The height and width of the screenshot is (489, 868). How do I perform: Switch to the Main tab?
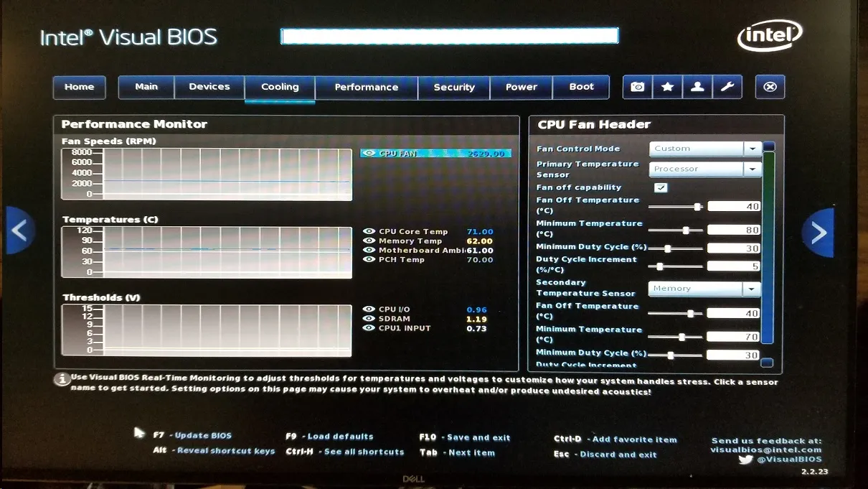point(146,87)
